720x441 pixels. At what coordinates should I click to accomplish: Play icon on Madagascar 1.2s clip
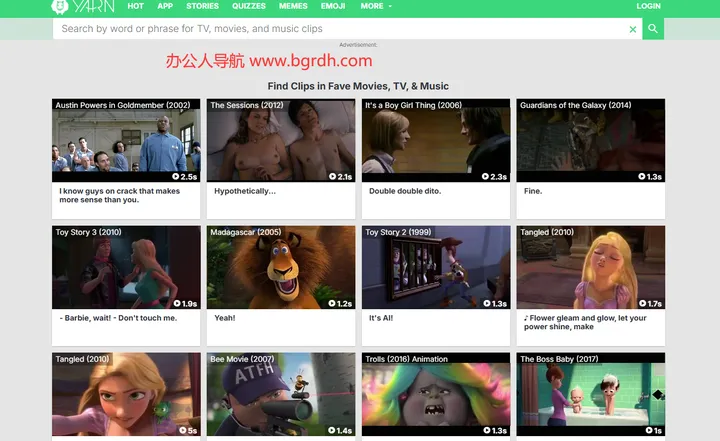tap(332, 303)
